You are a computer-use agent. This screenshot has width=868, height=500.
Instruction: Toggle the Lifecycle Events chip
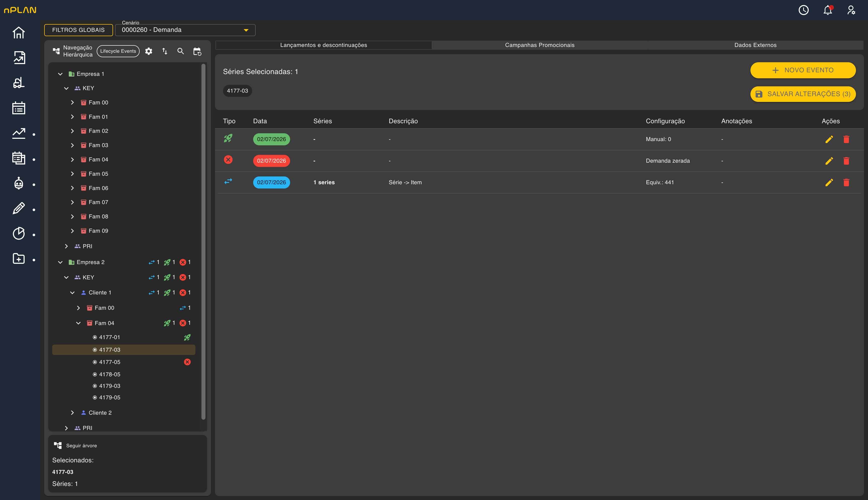click(118, 51)
